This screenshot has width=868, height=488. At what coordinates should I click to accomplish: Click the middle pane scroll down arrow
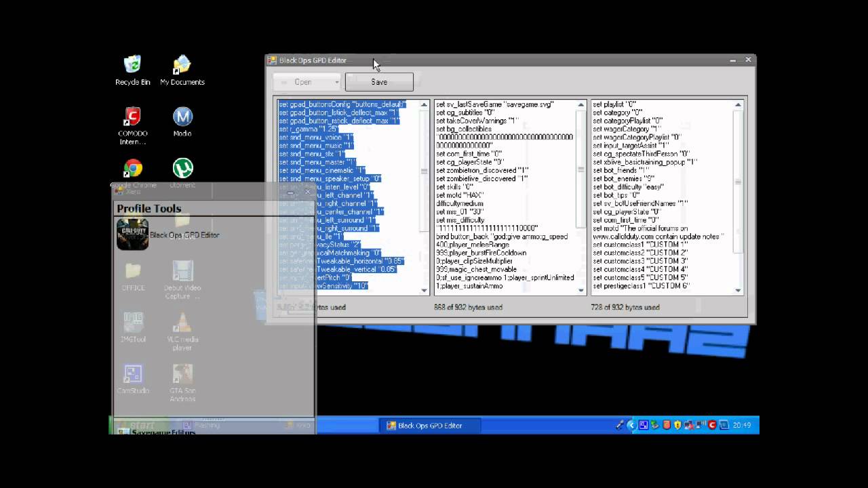point(582,290)
